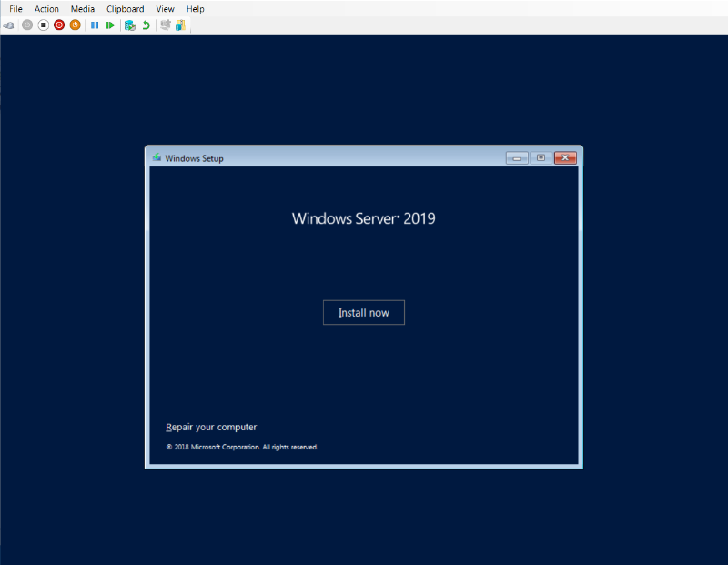728x565 pixels.
Task: Click the grey Start VM icon
Action: coord(27,25)
